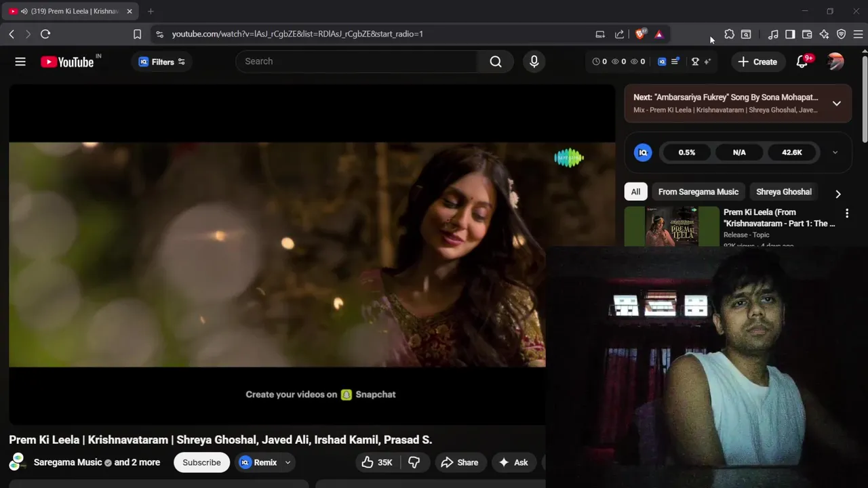Screen dimensions: 868x488
Task: Click the Saregama watermark in the video
Action: coord(569,158)
